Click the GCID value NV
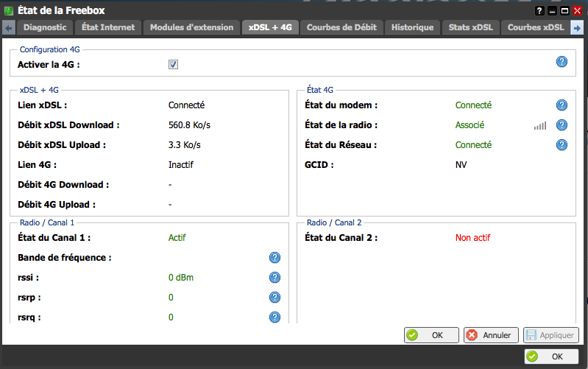Image resolution: width=588 pixels, height=369 pixels. (x=461, y=165)
